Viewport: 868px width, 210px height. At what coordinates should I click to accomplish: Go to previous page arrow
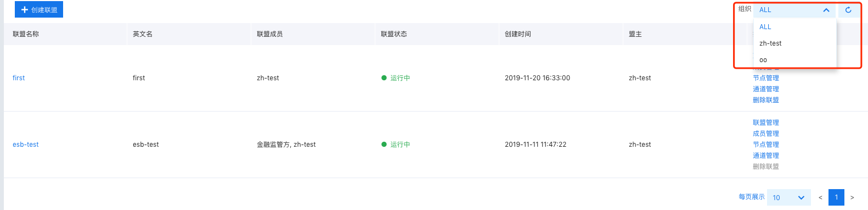pos(820,197)
